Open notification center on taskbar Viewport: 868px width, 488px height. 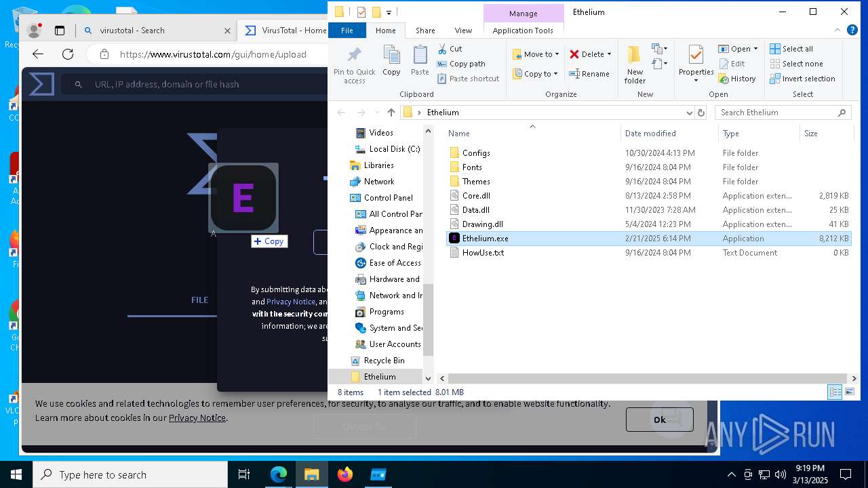point(846,474)
